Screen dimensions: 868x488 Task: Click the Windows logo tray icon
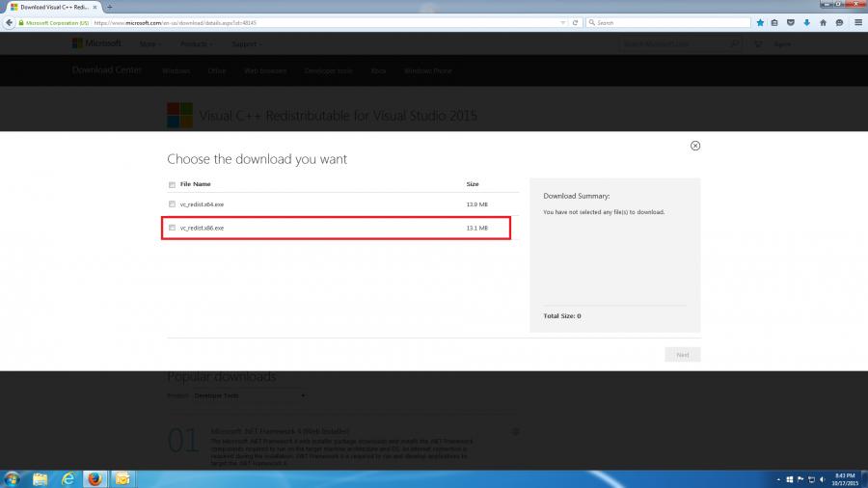789,479
